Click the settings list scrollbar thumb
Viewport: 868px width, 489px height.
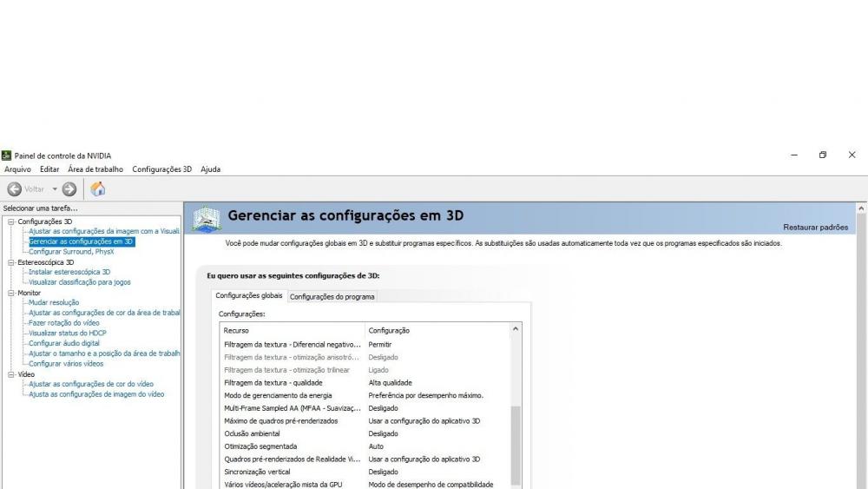click(516, 446)
